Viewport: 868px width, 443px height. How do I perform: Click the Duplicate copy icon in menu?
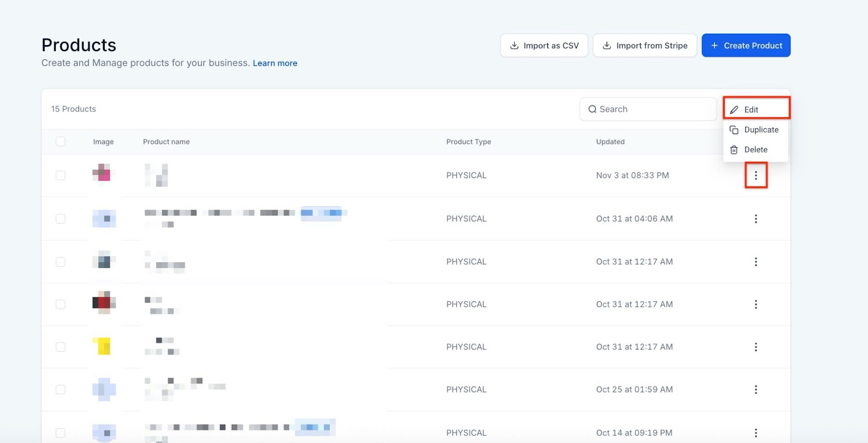point(734,130)
